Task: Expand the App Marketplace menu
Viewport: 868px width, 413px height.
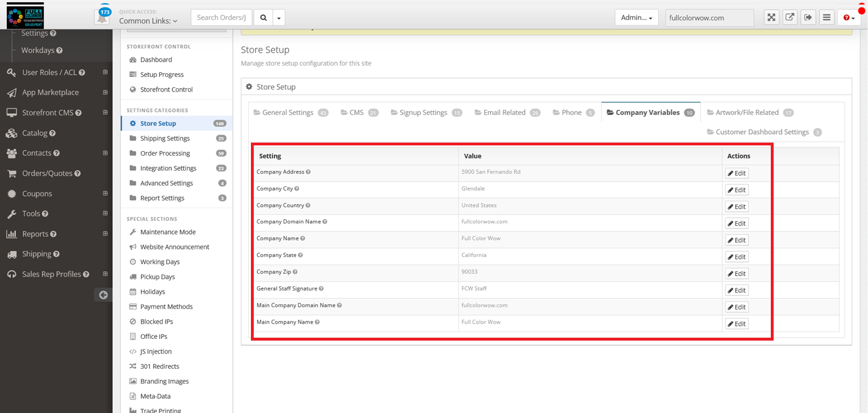Action: click(x=105, y=92)
